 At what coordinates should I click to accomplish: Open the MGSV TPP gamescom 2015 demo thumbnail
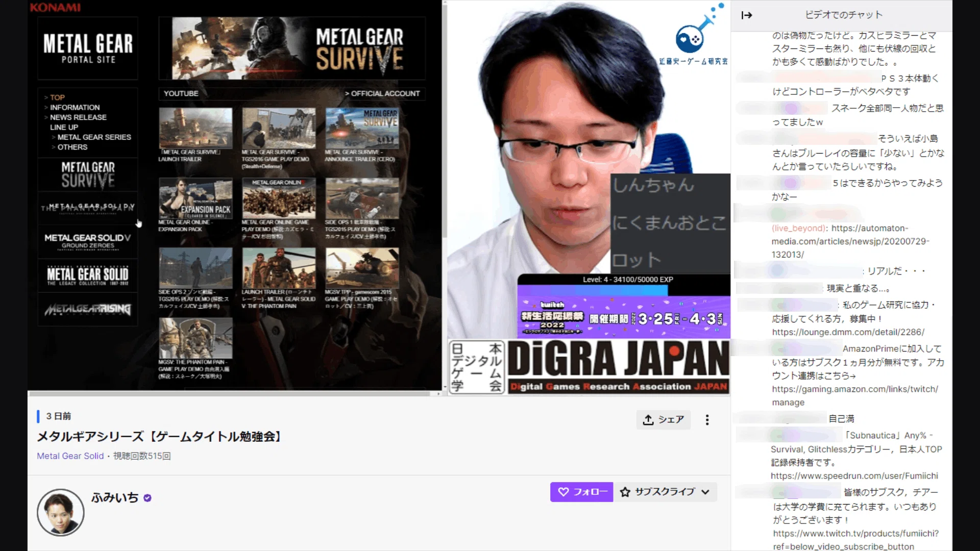point(362,268)
